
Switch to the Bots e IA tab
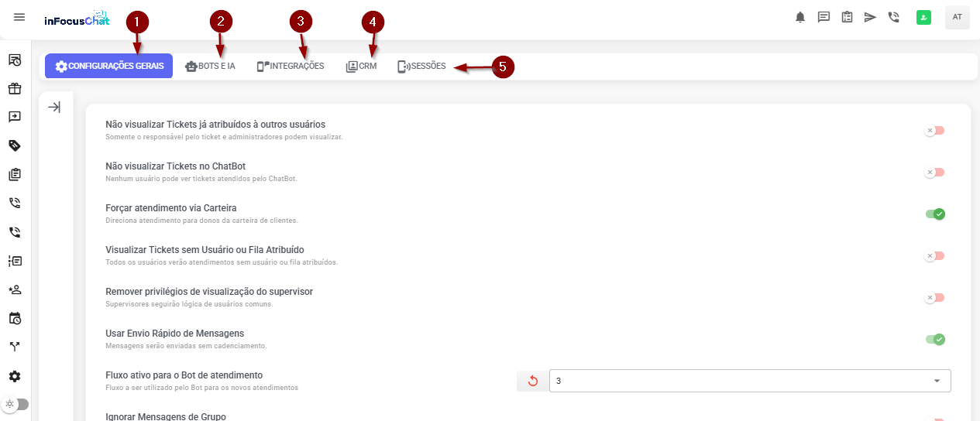click(x=210, y=67)
